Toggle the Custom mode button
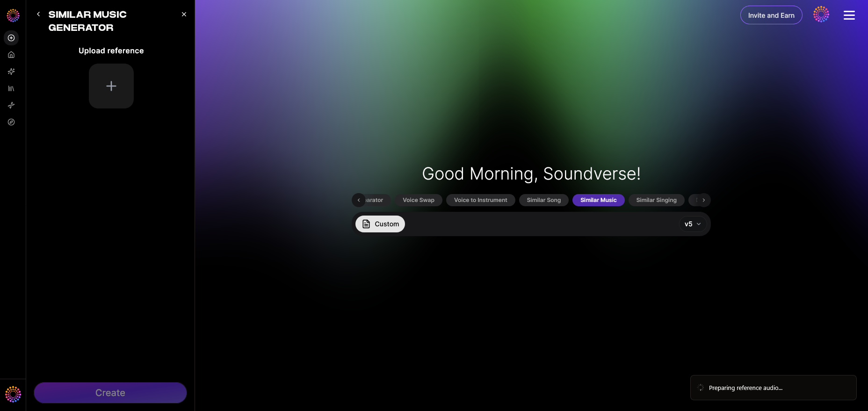 click(x=380, y=224)
